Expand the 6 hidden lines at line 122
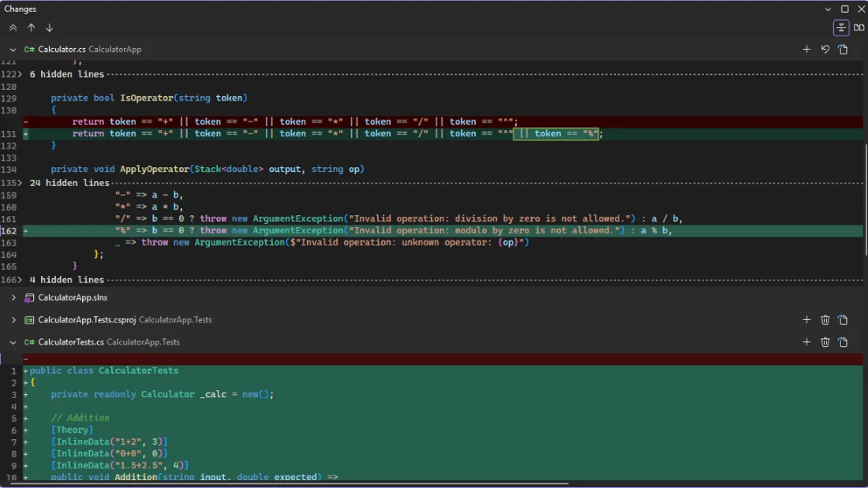Screen dimensions: 868x488 pos(20,74)
